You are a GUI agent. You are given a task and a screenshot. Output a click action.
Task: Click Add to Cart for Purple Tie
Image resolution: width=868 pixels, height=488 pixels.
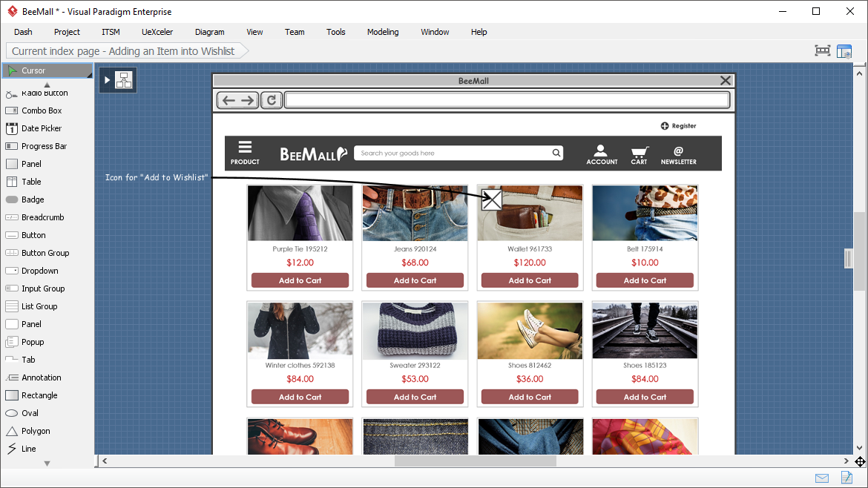[300, 280]
